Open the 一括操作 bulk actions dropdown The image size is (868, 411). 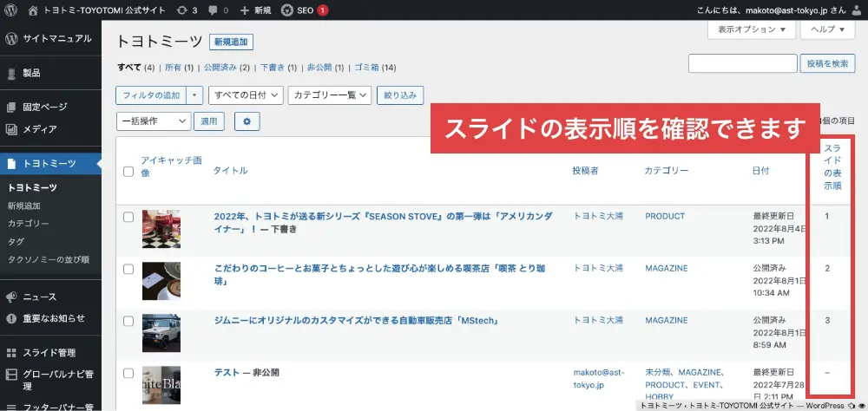click(154, 121)
